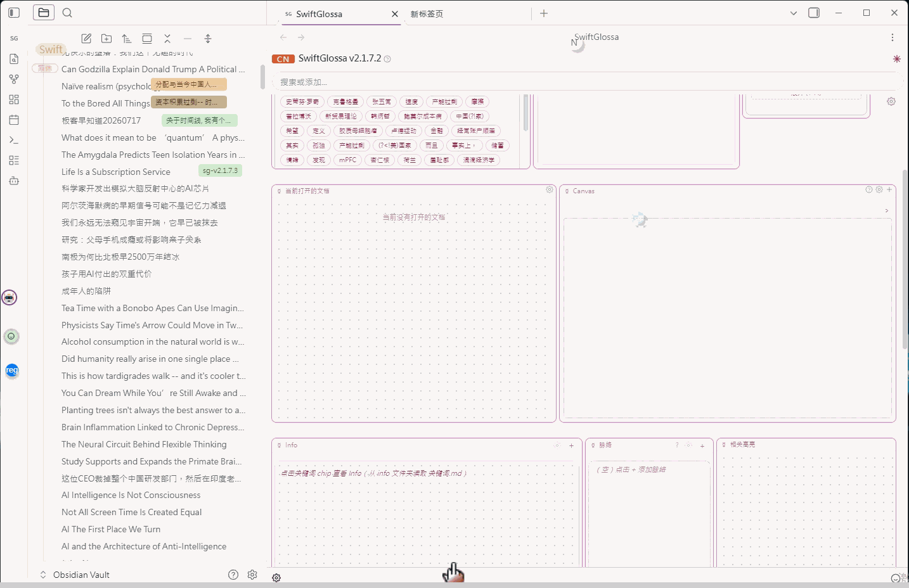Toggle the left sidebar
The width and height of the screenshot is (909, 588).
14,13
